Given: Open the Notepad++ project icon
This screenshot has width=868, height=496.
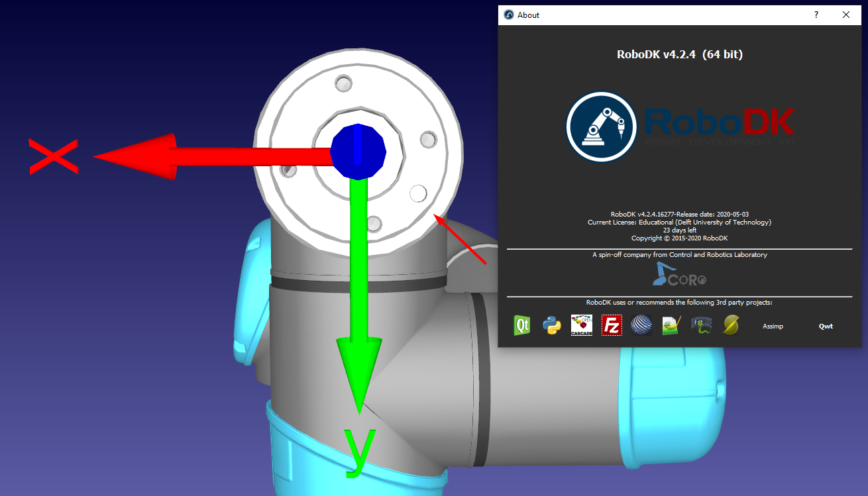Looking at the screenshot, I should click(x=671, y=325).
